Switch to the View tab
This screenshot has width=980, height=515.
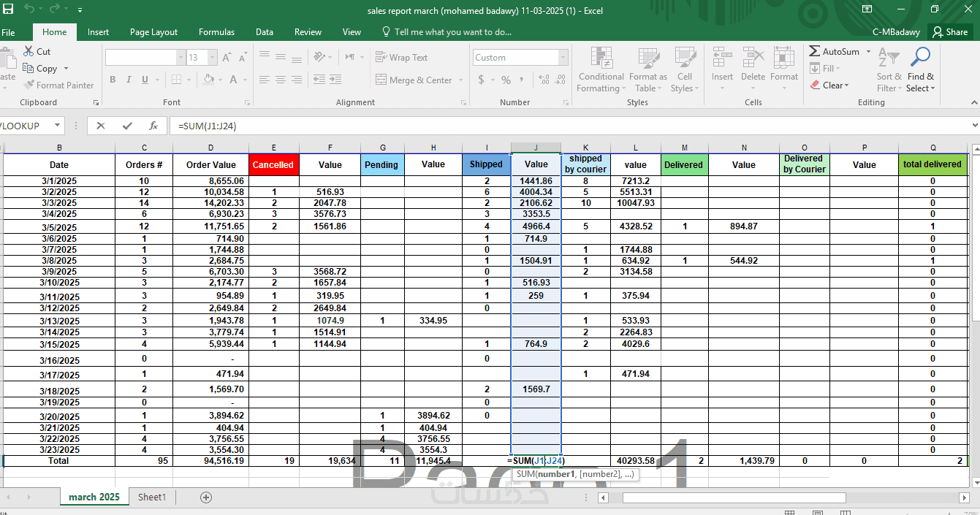(x=352, y=32)
